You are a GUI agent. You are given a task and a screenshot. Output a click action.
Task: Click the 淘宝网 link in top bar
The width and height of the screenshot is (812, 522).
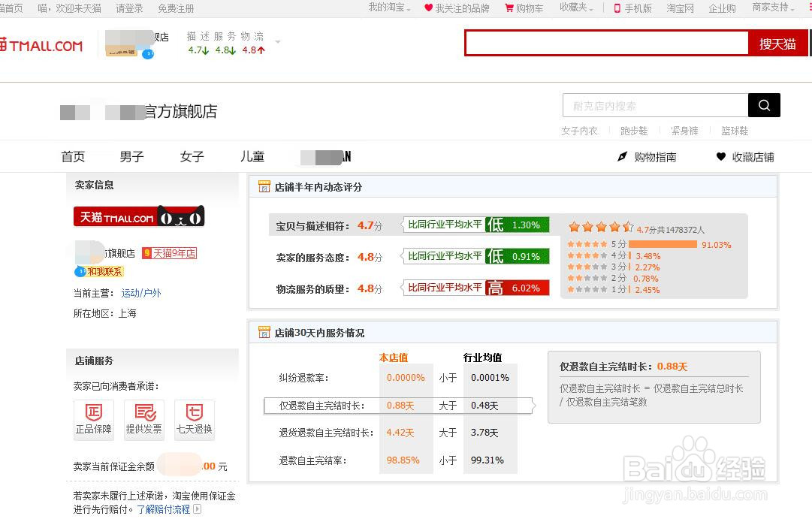pos(680,8)
